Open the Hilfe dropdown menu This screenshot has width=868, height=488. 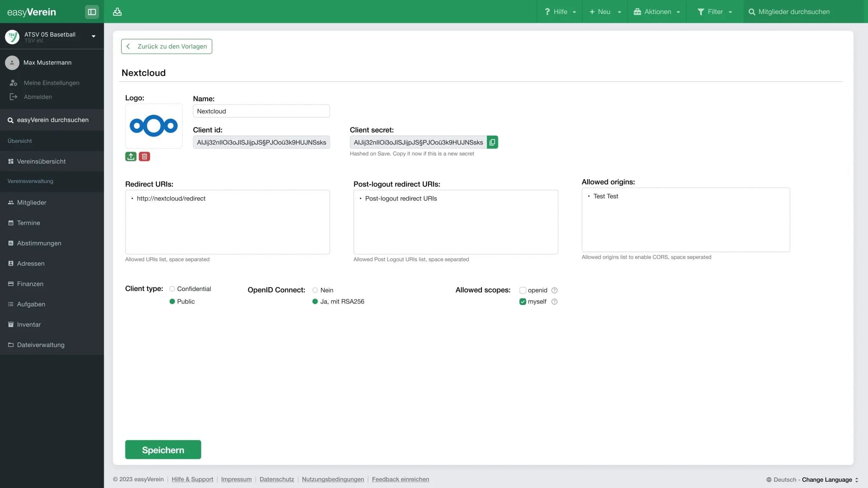click(x=560, y=12)
